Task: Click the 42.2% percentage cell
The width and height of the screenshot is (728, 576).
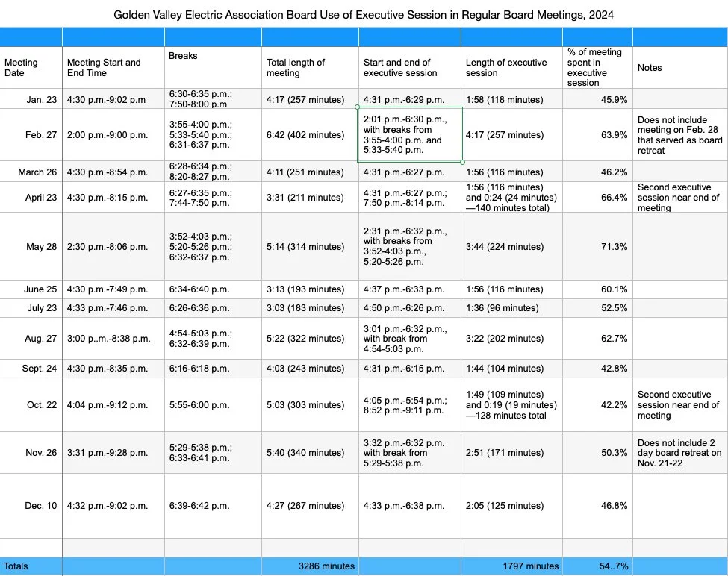Action: pos(597,405)
